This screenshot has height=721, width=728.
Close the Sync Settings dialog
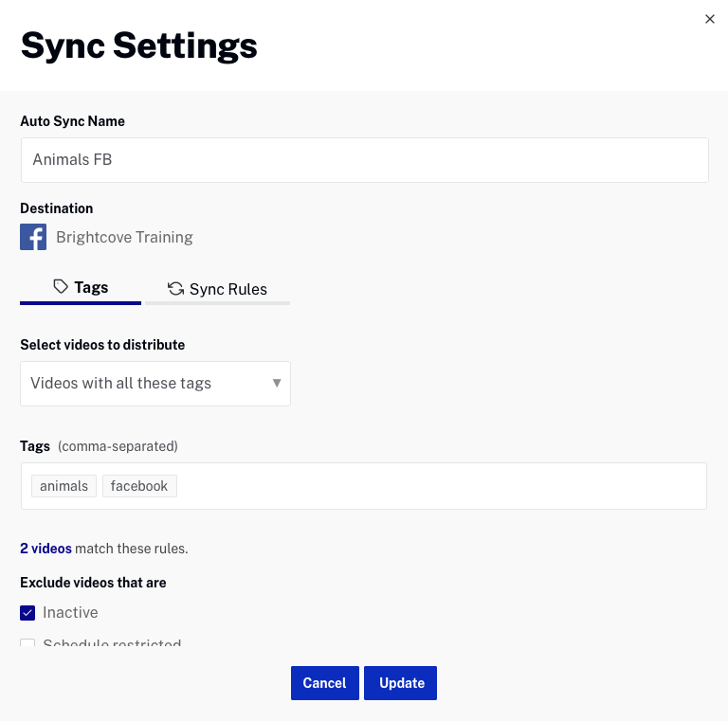709,19
